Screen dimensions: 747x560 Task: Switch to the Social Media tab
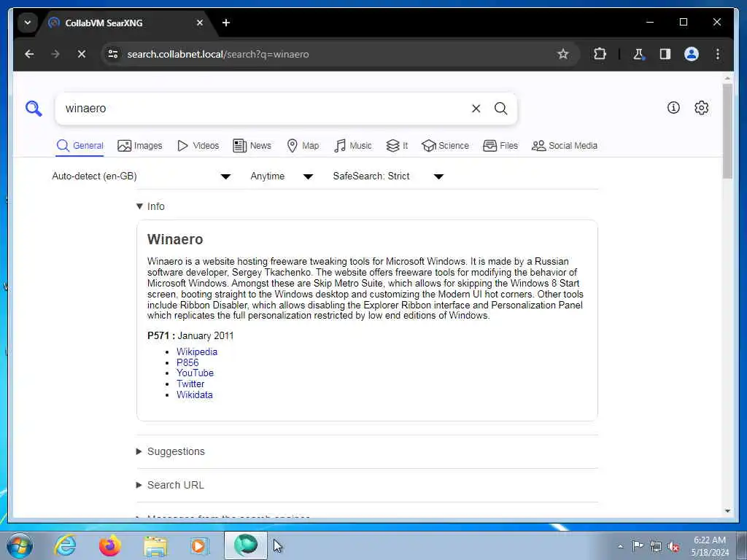pos(565,146)
